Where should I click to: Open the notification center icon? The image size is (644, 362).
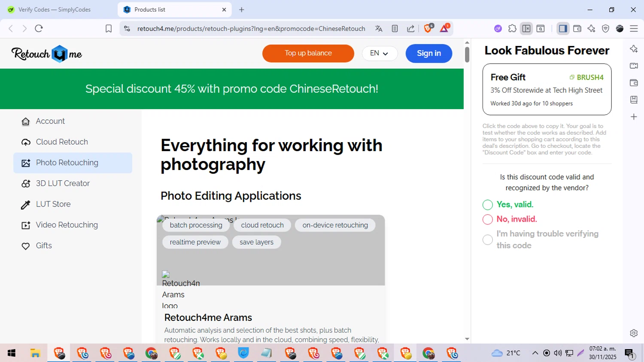click(630, 353)
